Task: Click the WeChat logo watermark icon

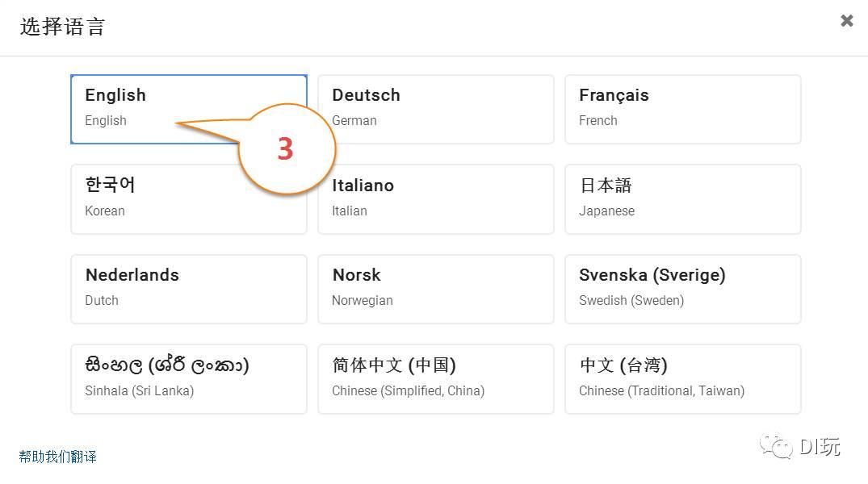Action: pyautogui.click(x=776, y=446)
